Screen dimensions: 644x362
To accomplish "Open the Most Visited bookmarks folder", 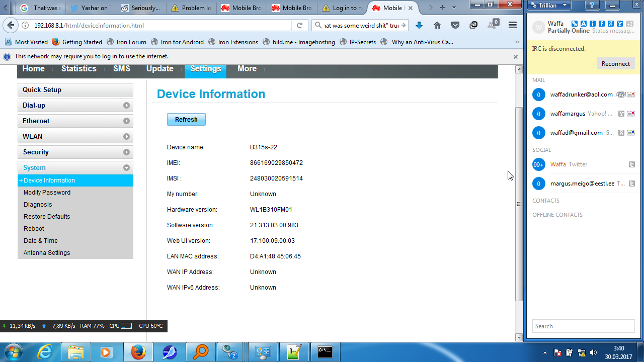I will click(x=26, y=42).
